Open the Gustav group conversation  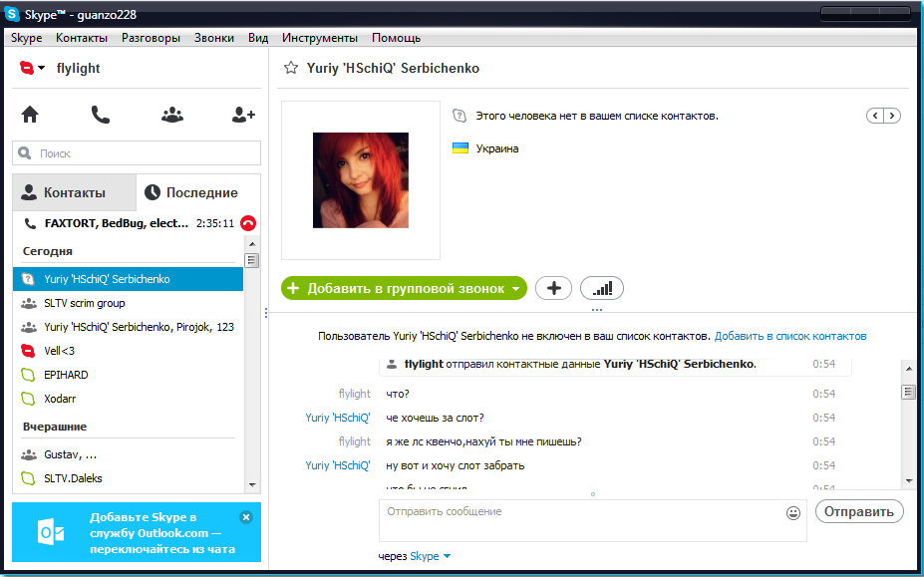click(x=128, y=455)
